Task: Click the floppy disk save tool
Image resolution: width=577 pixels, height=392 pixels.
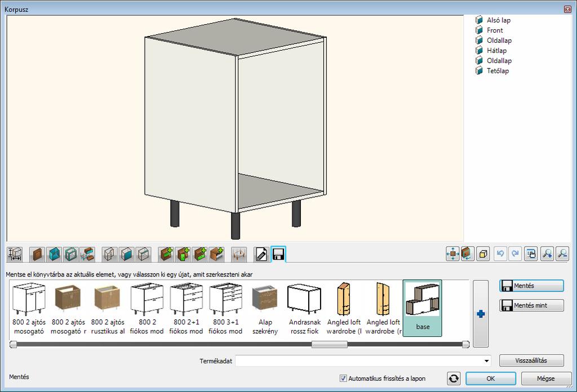Action: [278, 254]
